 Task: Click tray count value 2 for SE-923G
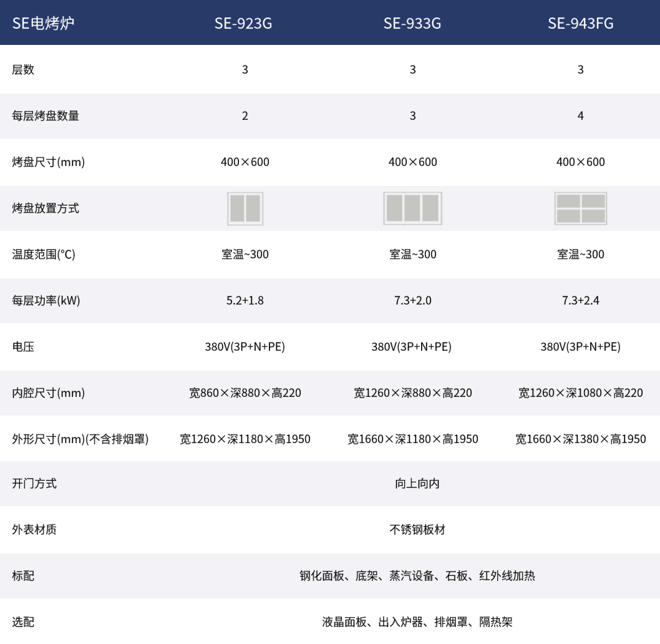pos(245,116)
